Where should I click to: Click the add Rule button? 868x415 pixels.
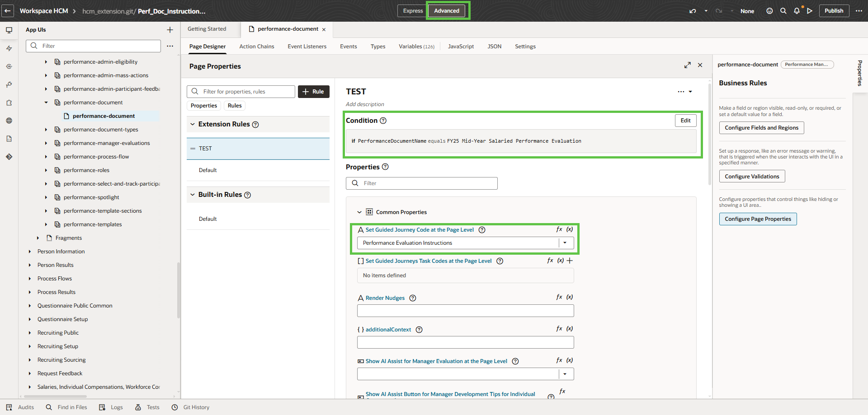pyautogui.click(x=314, y=92)
